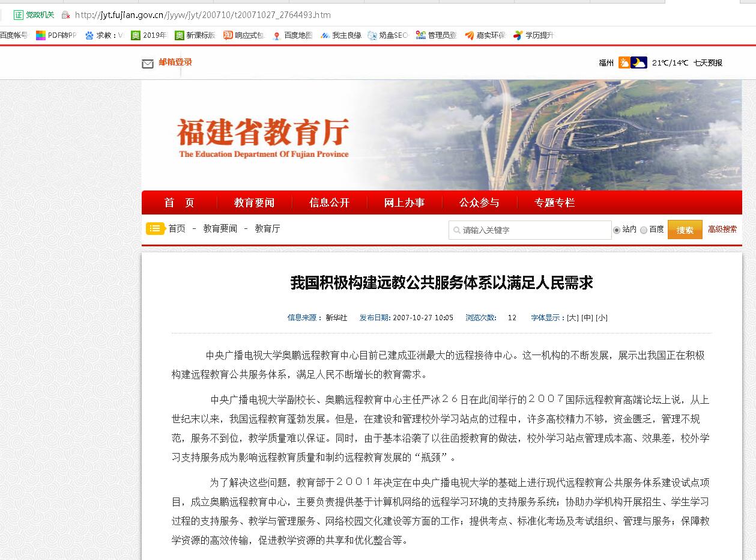Open the 教育要闻 navigation menu
Viewport: 756px width, 560px height.
254,202
